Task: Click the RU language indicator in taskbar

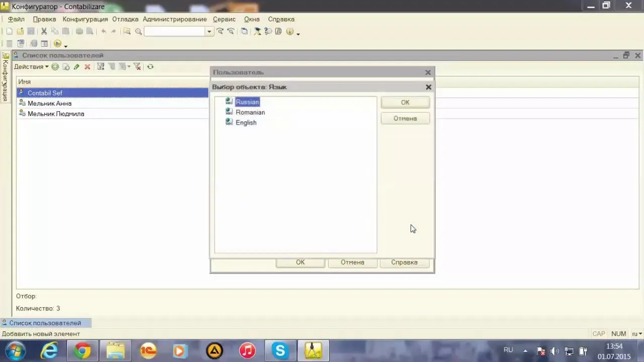Action: click(x=508, y=350)
